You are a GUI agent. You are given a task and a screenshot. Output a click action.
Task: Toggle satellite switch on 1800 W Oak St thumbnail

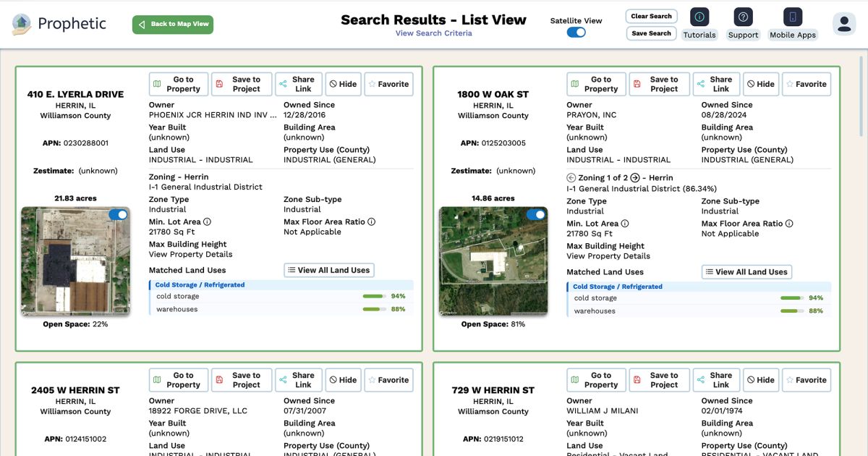(536, 215)
